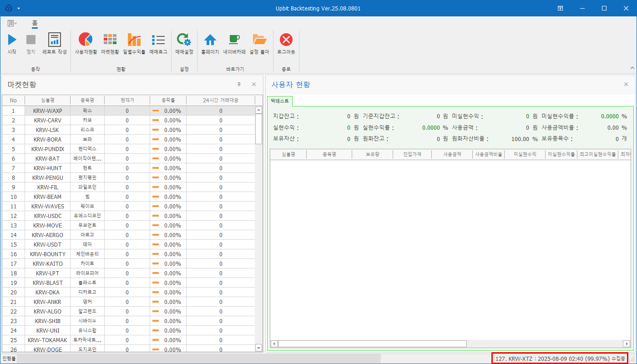This screenshot has height=364, width=637.
Task: Select the KRW-DOGE symbol cell
Action: (48, 349)
